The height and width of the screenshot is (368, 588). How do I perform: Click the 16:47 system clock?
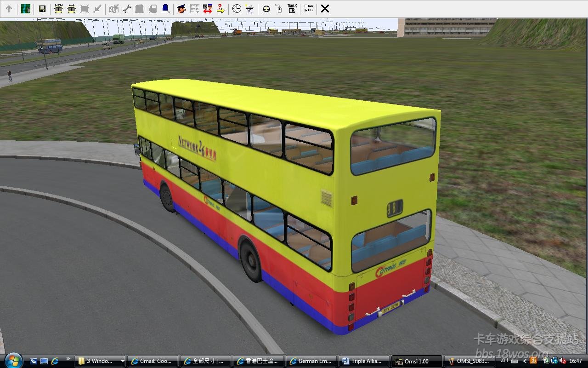click(576, 361)
